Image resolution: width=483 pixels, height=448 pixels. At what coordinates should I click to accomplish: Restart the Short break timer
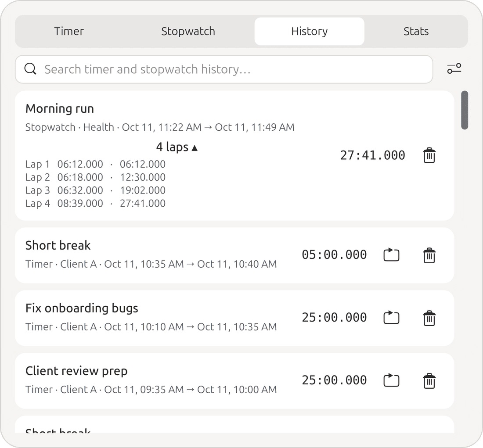[391, 255]
